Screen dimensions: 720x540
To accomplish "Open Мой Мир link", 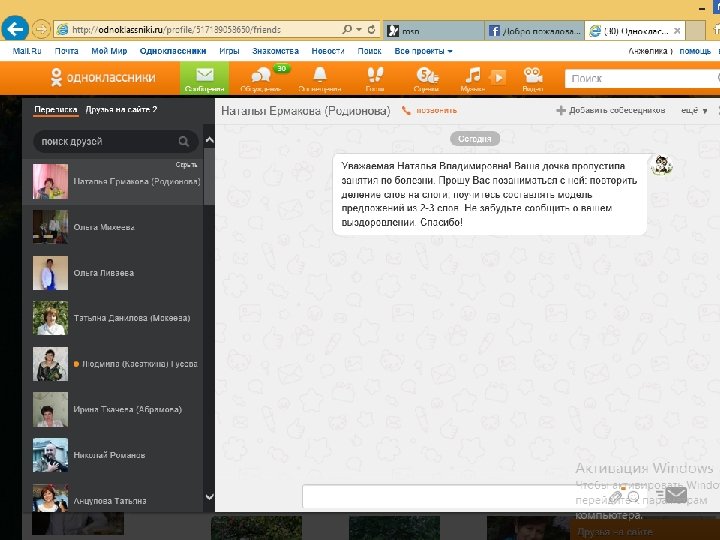I will tap(109, 51).
